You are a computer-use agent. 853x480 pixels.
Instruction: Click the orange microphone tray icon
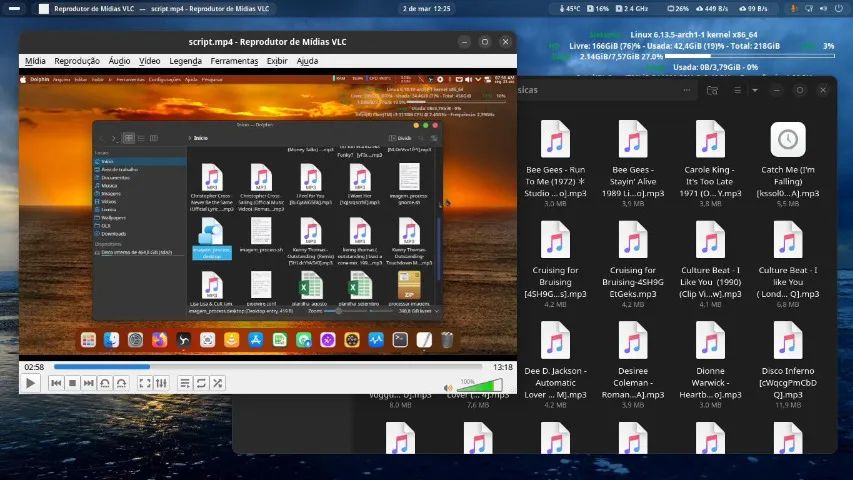pyautogui.click(x=794, y=9)
